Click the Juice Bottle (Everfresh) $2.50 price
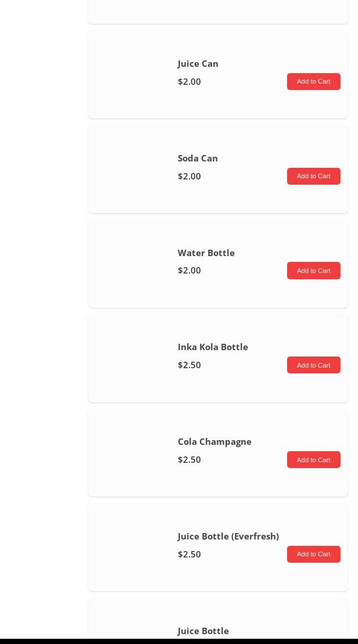Image resolution: width=358 pixels, height=644 pixels. pos(189,554)
